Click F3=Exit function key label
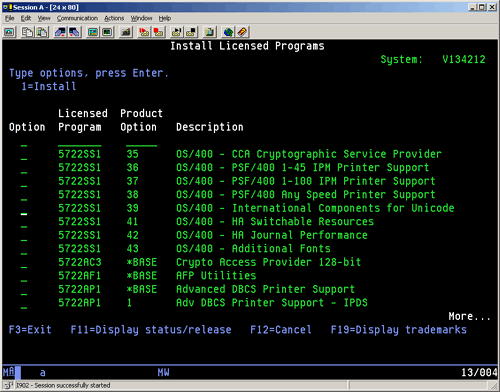Viewport: 500px width, 392px height. coord(30,330)
